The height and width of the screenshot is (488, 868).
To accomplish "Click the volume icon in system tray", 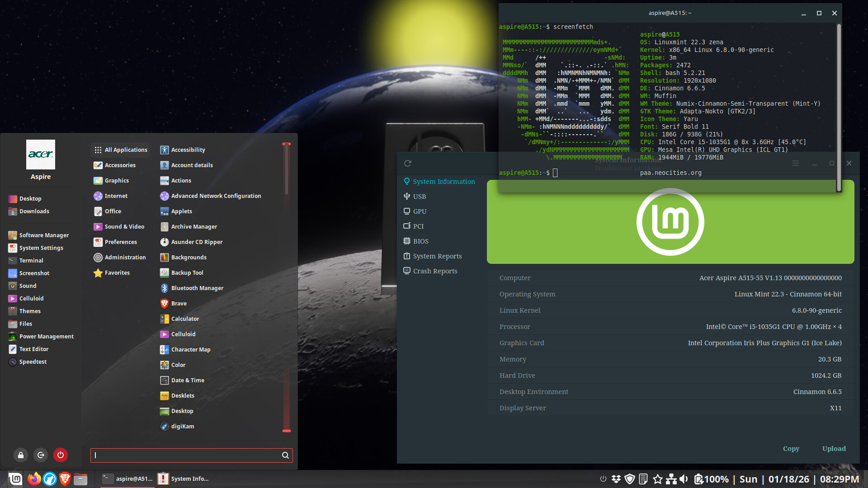I will (684, 479).
